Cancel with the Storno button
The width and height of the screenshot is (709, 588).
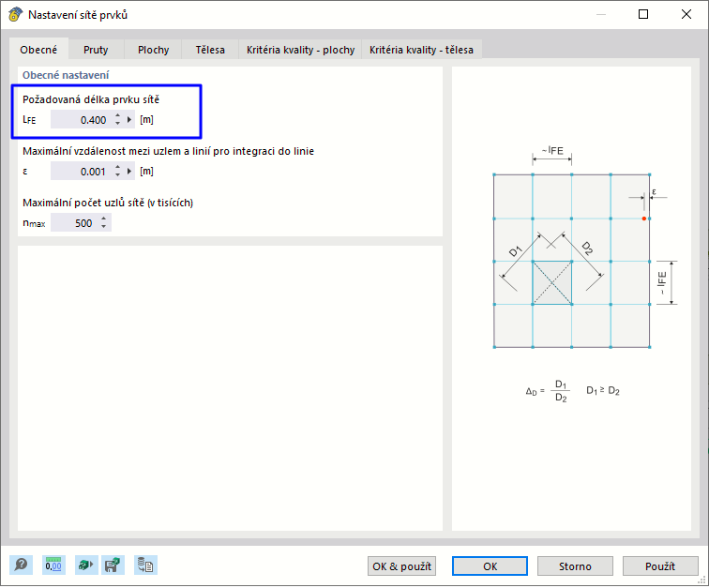coord(575,566)
